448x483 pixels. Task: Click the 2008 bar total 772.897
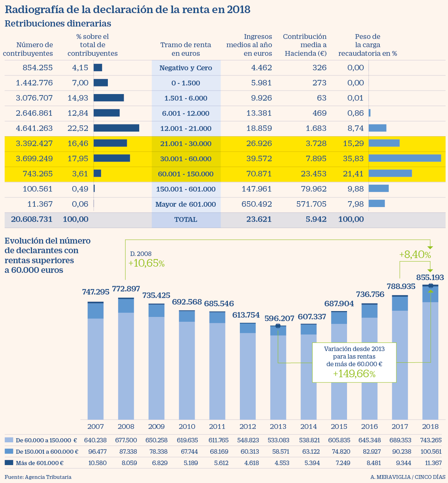point(126,289)
